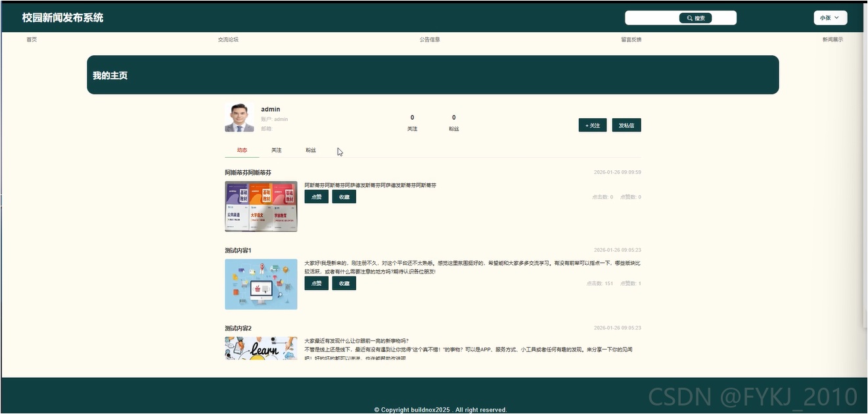Click the 搜索 search button
The image size is (868, 414).
click(x=695, y=18)
